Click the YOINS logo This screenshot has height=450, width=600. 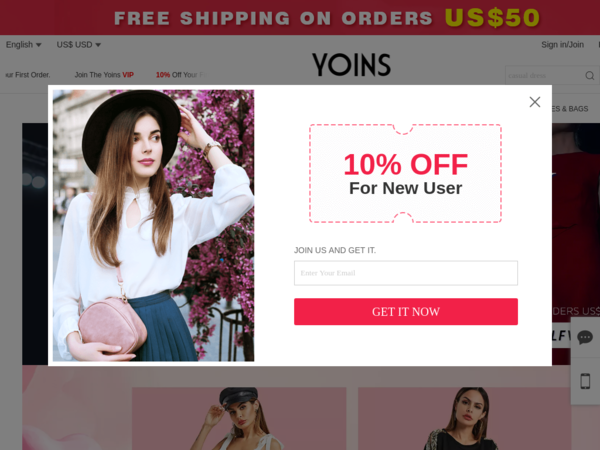point(351,64)
